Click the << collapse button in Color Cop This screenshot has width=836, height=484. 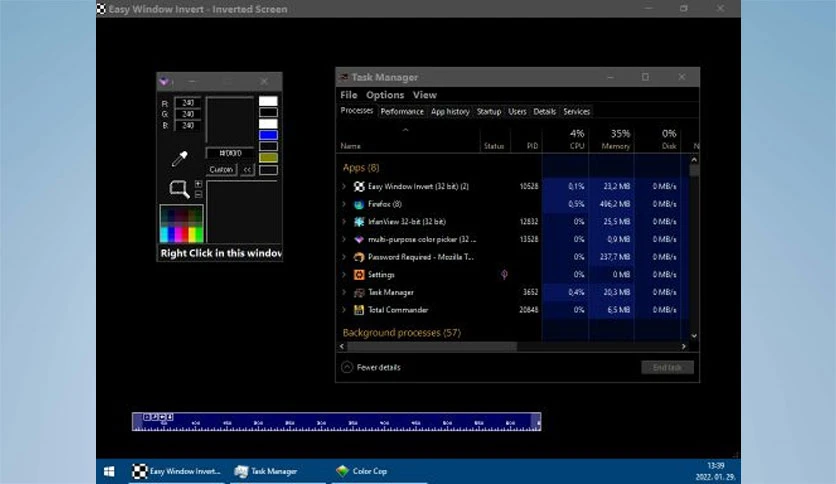(247, 170)
